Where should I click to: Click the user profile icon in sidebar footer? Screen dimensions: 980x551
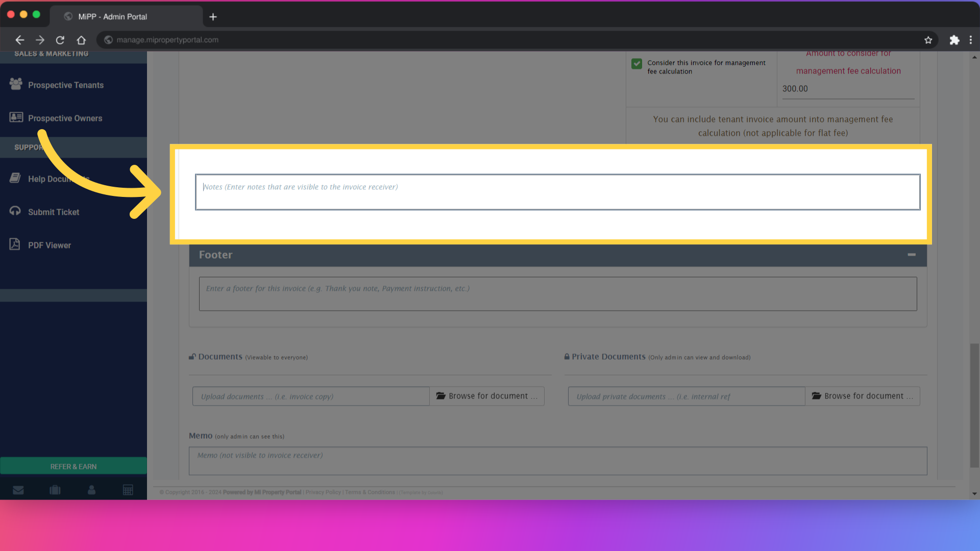click(x=91, y=490)
